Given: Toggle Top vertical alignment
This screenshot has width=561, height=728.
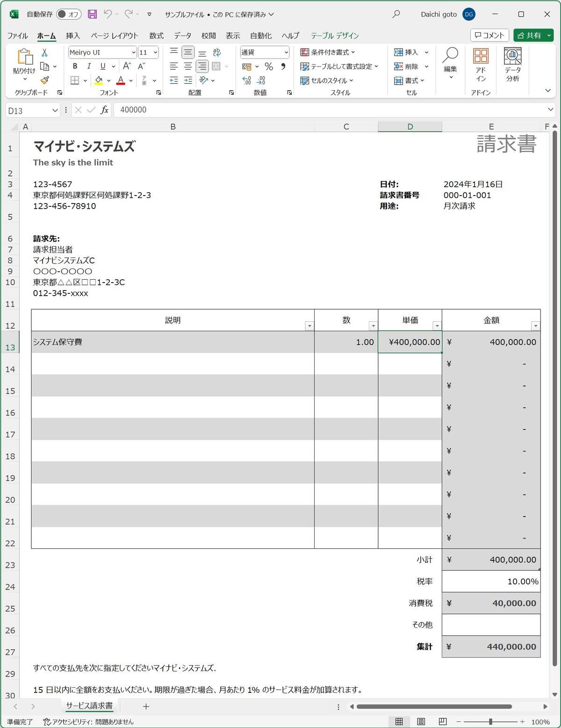Looking at the screenshot, I should click(x=174, y=52).
